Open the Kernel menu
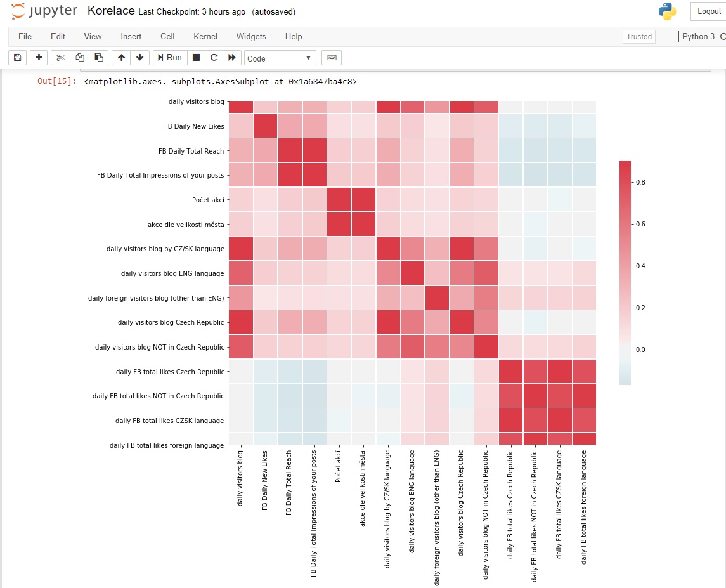 coord(205,37)
